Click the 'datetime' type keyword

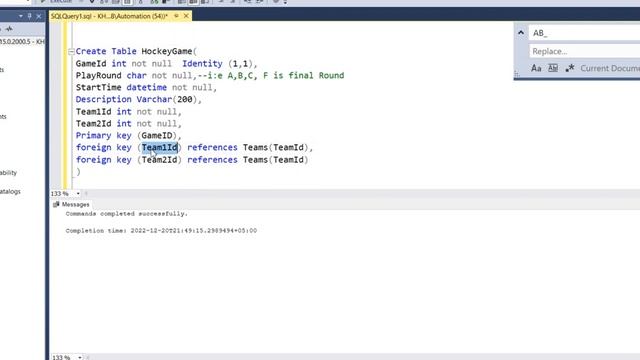[x=147, y=87]
